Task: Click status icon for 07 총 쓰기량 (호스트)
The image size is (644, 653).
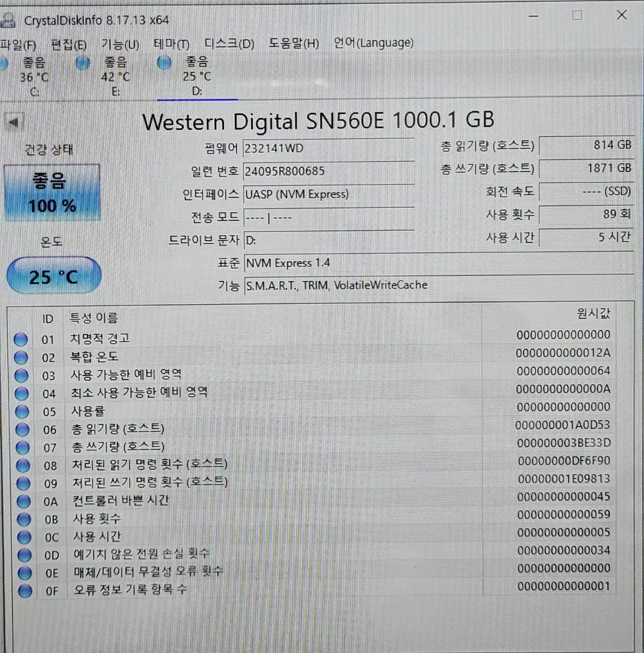Action: [x=22, y=447]
